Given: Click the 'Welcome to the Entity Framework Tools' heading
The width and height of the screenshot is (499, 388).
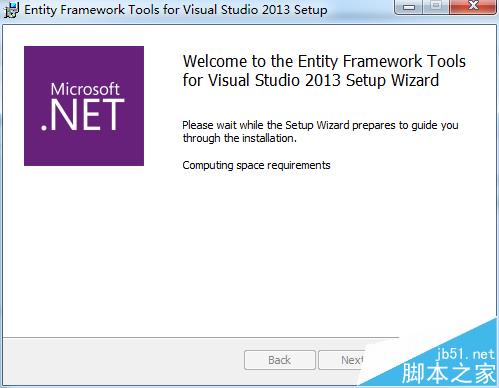Looking at the screenshot, I should pyautogui.click(x=324, y=61).
